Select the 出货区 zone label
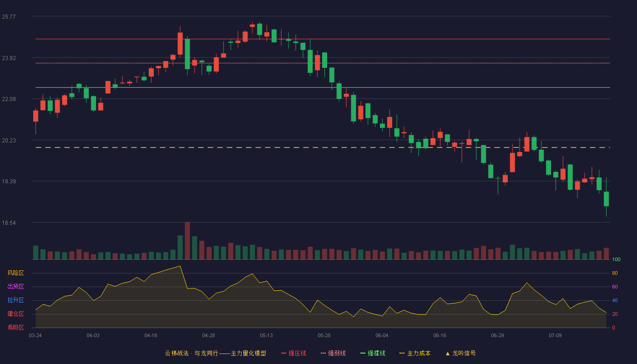The height and width of the screenshot is (364, 637). pos(15,287)
